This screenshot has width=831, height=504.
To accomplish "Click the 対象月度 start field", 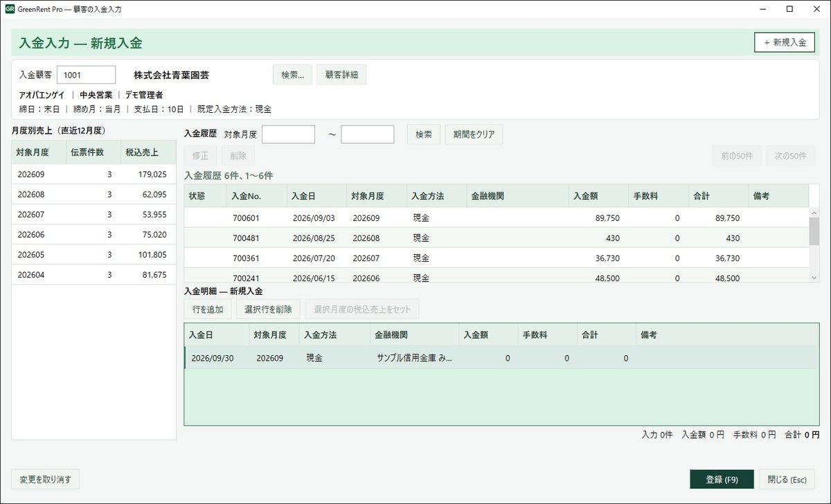I will click(x=288, y=134).
